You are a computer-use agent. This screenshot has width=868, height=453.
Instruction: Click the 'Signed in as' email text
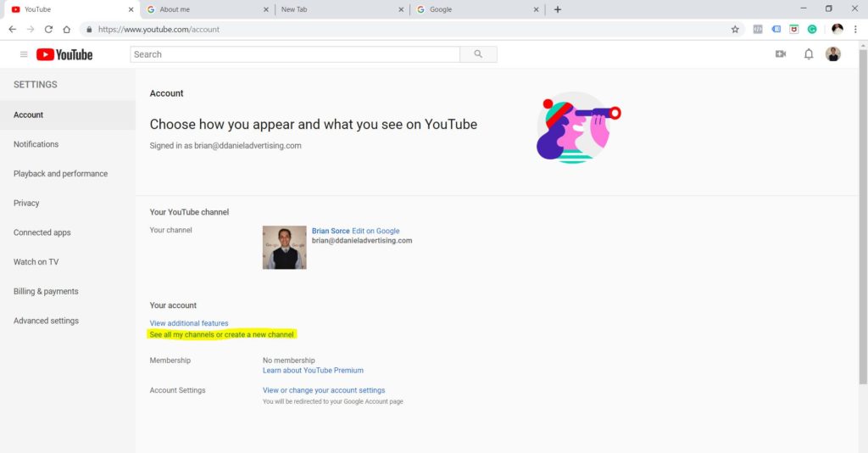point(225,146)
